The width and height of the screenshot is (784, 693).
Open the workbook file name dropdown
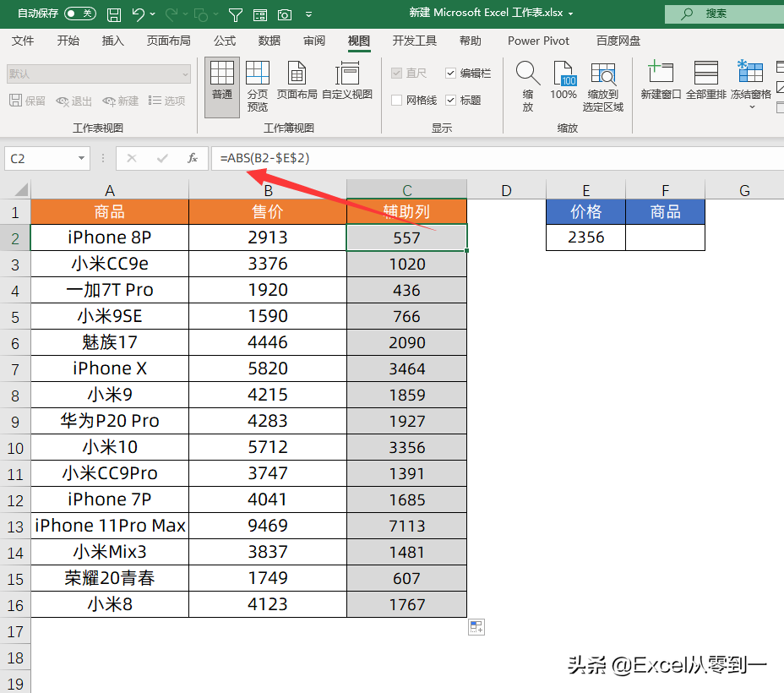pos(570,14)
